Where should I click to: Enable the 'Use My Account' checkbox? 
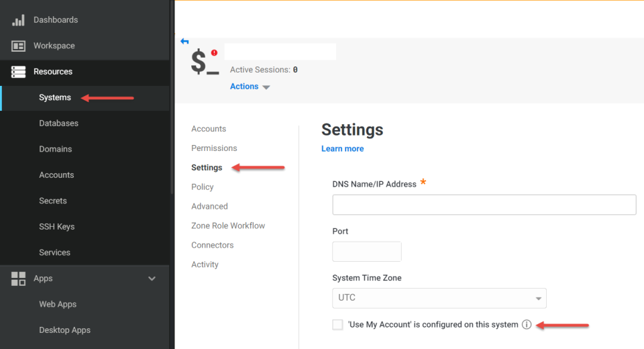337,325
